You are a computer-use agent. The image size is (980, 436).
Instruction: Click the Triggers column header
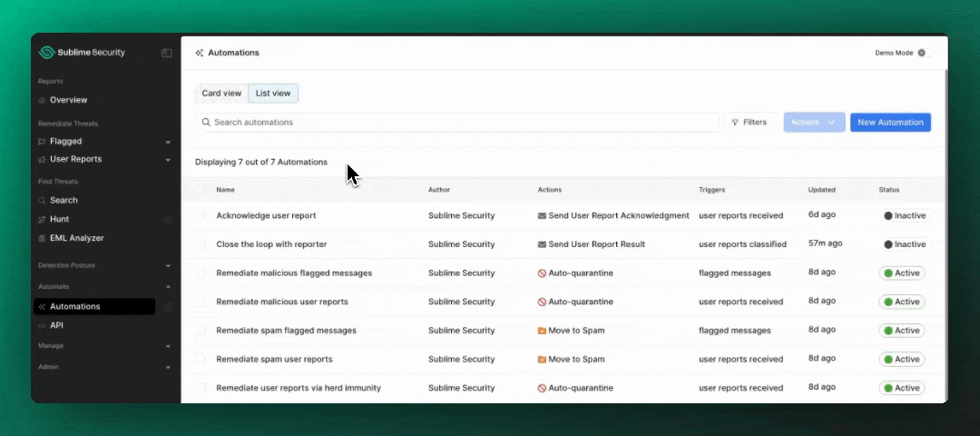(712, 190)
